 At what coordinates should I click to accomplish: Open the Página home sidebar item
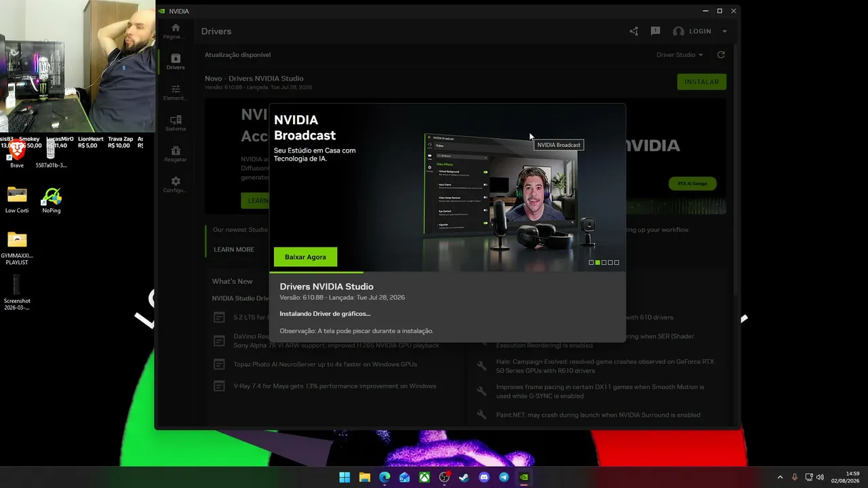[x=176, y=30]
